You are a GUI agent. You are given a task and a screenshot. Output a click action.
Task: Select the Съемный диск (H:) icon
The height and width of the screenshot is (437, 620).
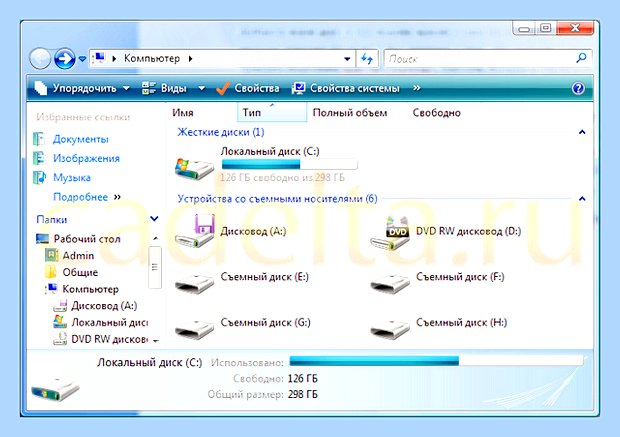[389, 330]
